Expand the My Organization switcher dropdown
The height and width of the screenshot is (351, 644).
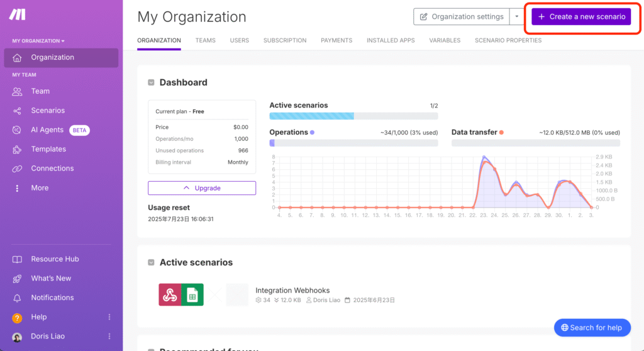pyautogui.click(x=38, y=41)
